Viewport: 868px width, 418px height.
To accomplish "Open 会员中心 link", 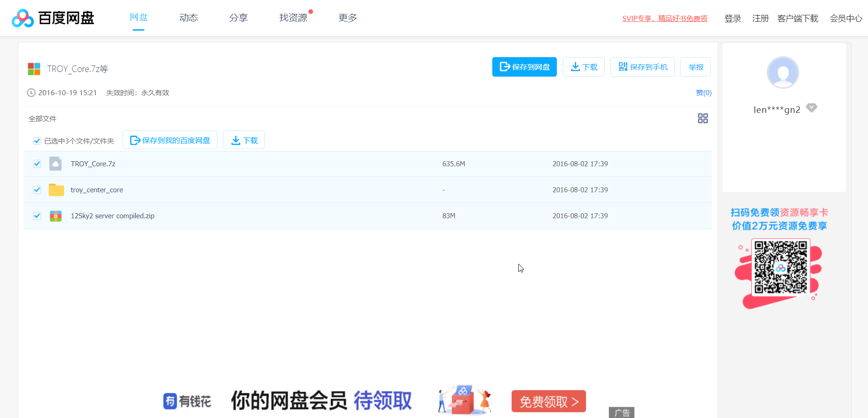I will click(846, 19).
